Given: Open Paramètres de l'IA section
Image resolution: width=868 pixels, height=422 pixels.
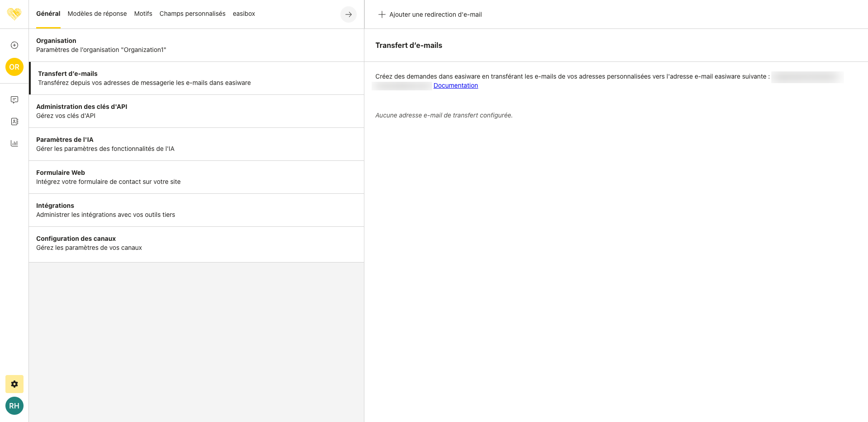Looking at the screenshot, I should [196, 144].
